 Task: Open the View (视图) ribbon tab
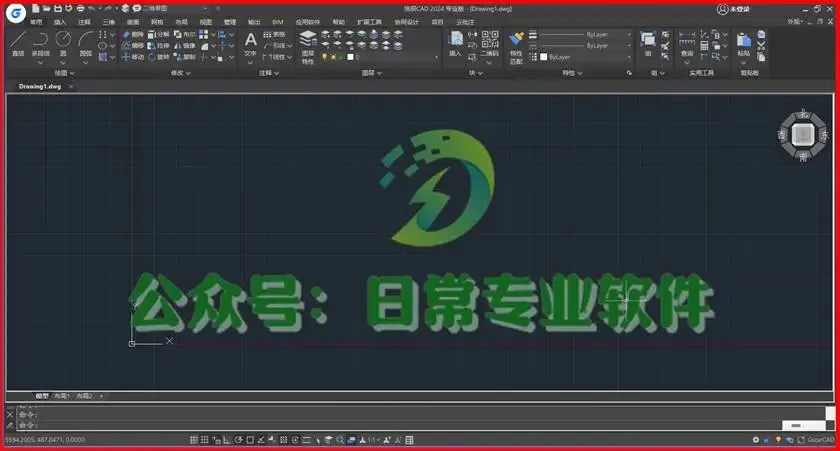click(x=206, y=22)
